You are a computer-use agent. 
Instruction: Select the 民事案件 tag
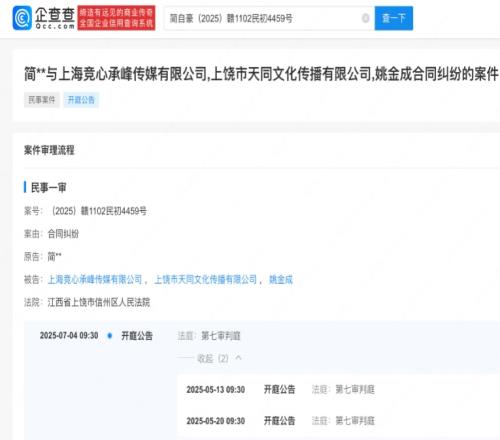(42, 100)
